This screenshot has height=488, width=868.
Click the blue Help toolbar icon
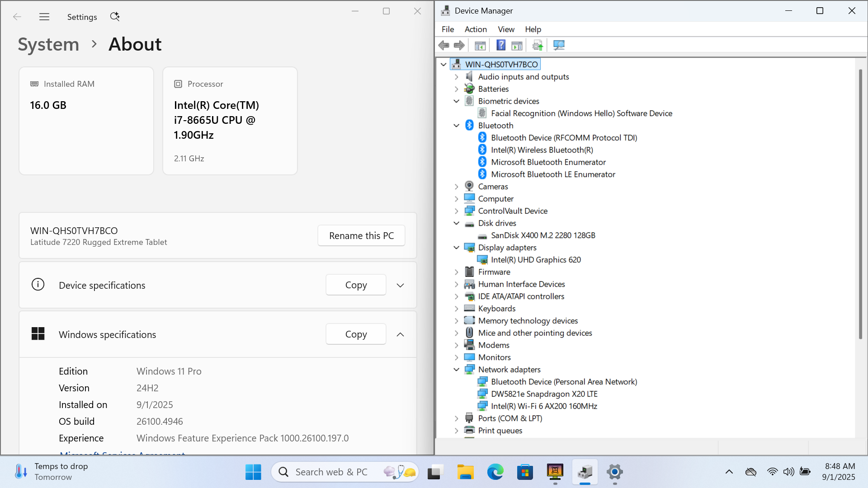click(x=501, y=45)
